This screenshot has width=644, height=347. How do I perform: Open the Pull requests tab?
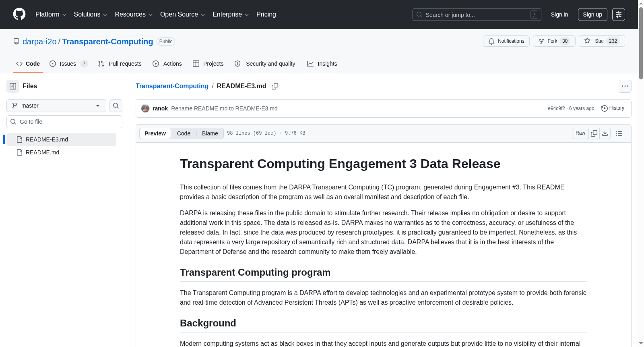(x=120, y=64)
